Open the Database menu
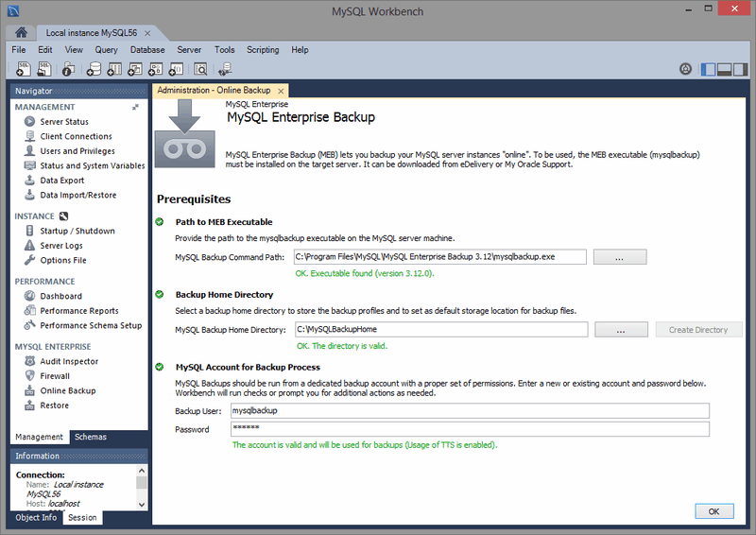Image resolution: width=756 pixels, height=535 pixels. pyautogui.click(x=147, y=50)
